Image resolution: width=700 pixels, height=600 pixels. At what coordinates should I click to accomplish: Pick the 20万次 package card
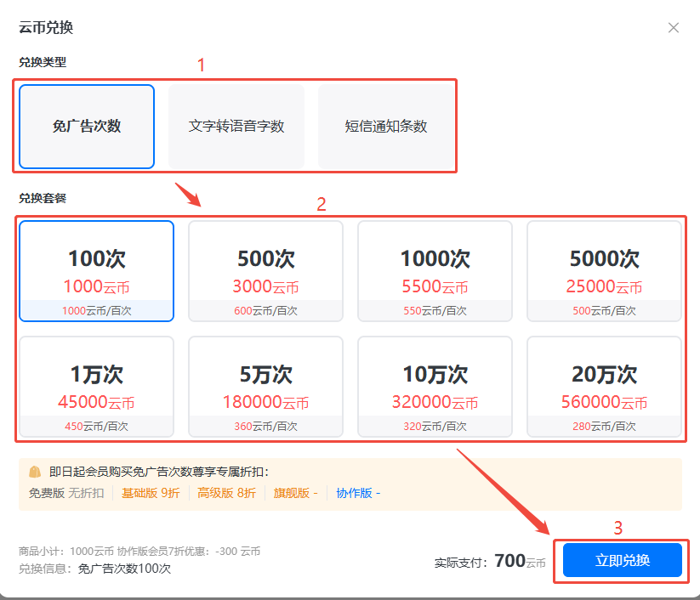(x=604, y=387)
